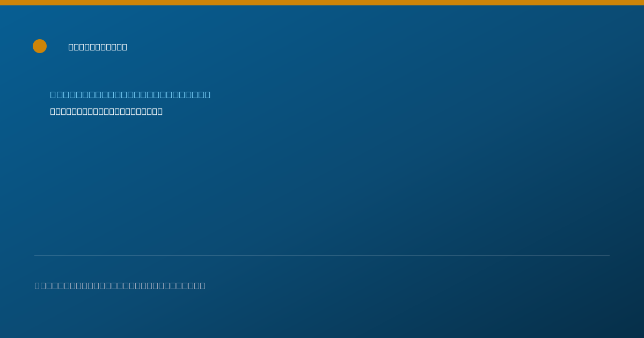Open the brand mark shaped as an orange dot
This screenshot has height=338, width=644.
click(40, 46)
